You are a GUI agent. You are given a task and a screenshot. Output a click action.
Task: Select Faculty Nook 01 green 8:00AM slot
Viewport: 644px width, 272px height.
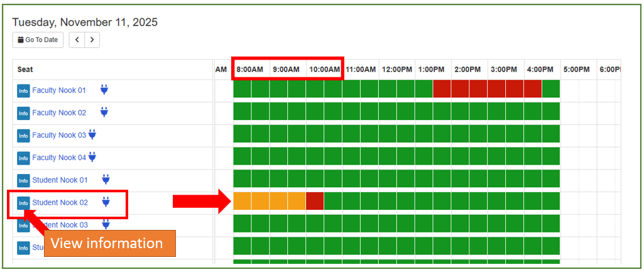pos(243,89)
